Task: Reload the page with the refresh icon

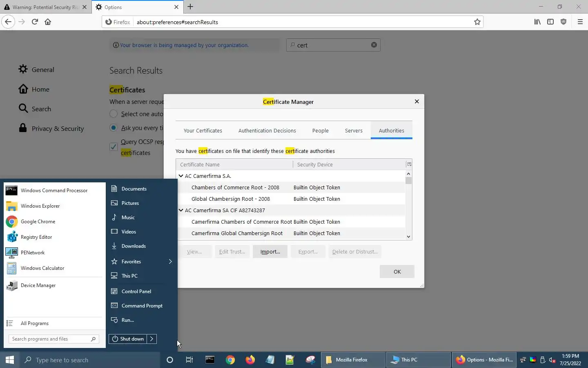Action: coord(35,22)
